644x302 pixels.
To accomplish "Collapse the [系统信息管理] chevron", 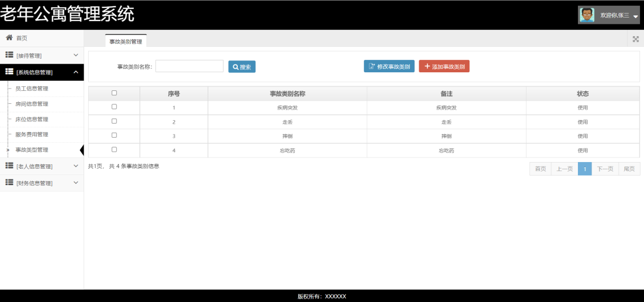I will (x=76, y=72).
